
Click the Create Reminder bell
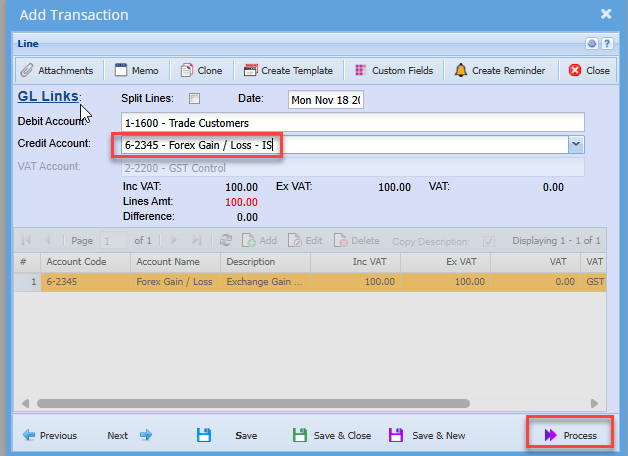click(499, 71)
